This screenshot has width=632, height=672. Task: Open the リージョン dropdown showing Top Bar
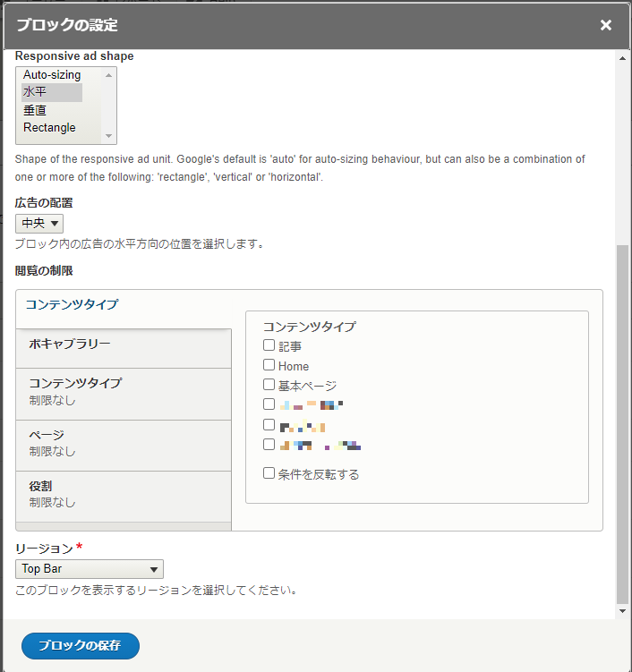point(90,569)
